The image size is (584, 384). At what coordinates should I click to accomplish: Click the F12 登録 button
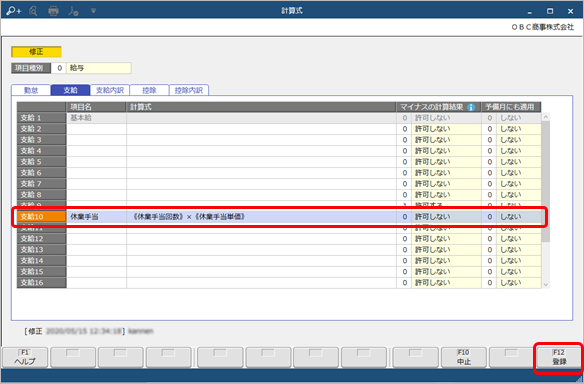tap(559, 357)
